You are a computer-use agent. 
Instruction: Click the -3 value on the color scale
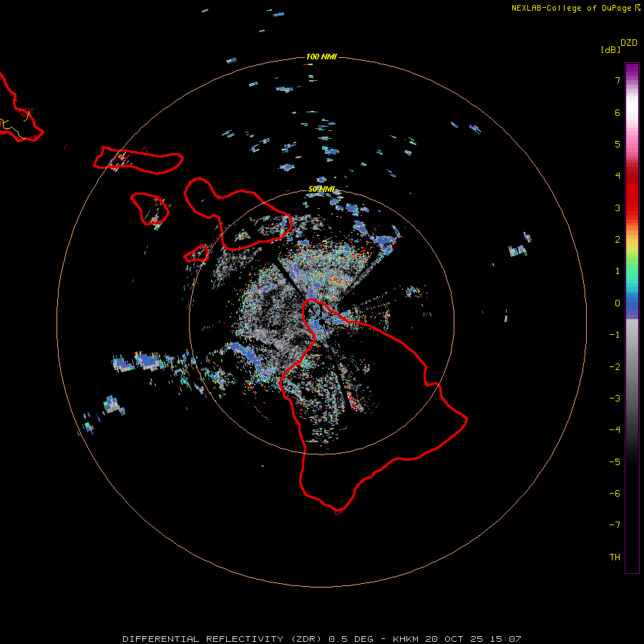[x=615, y=399]
